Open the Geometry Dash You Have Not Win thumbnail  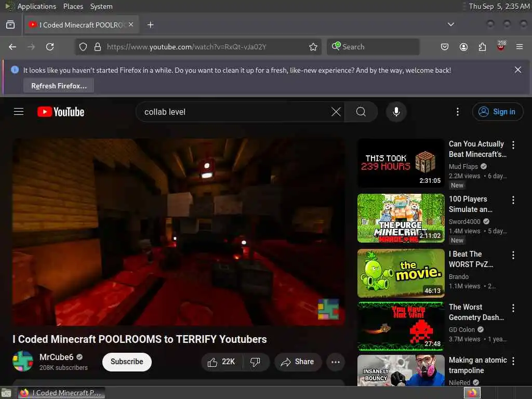401,326
